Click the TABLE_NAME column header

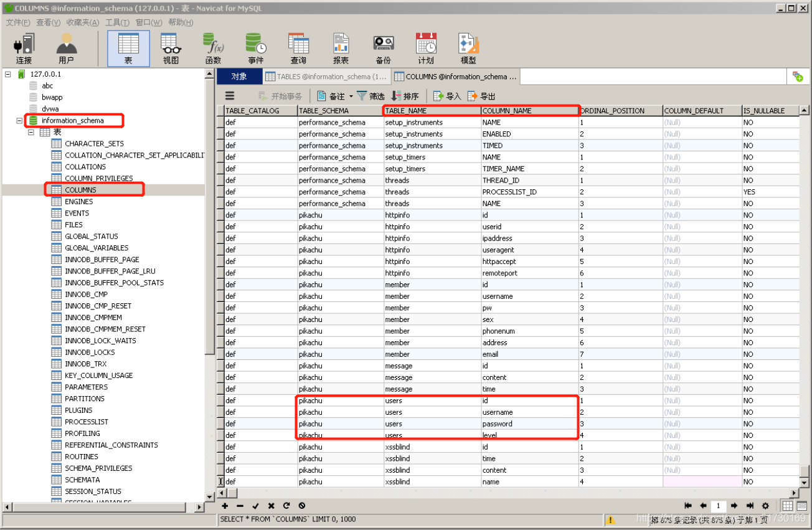pyautogui.click(x=432, y=111)
